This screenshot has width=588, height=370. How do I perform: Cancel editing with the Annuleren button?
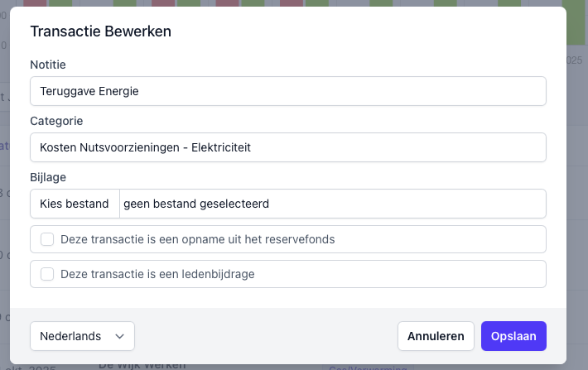pos(436,336)
